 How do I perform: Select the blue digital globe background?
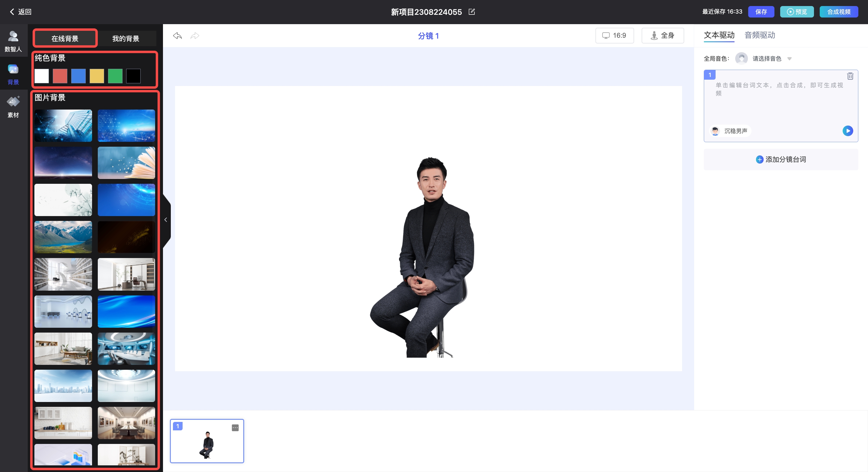click(126, 126)
